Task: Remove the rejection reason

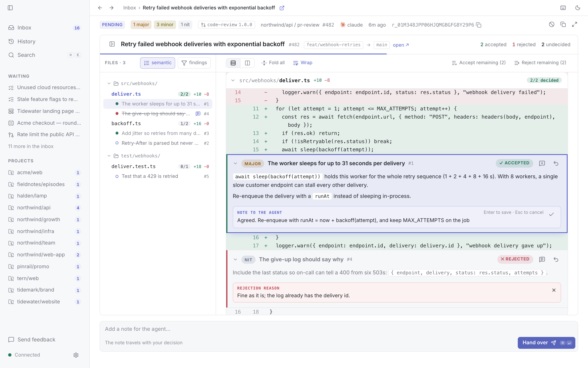Action: tap(554, 290)
